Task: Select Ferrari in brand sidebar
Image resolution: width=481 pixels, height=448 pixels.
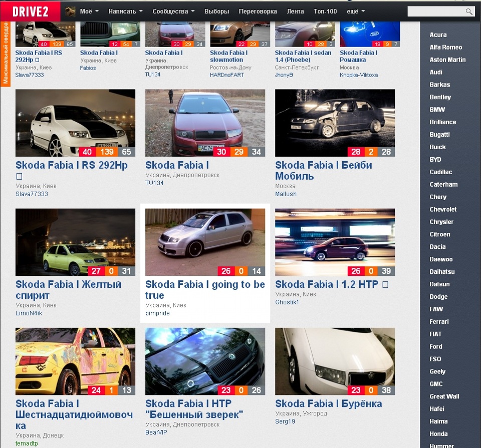Action: click(439, 321)
